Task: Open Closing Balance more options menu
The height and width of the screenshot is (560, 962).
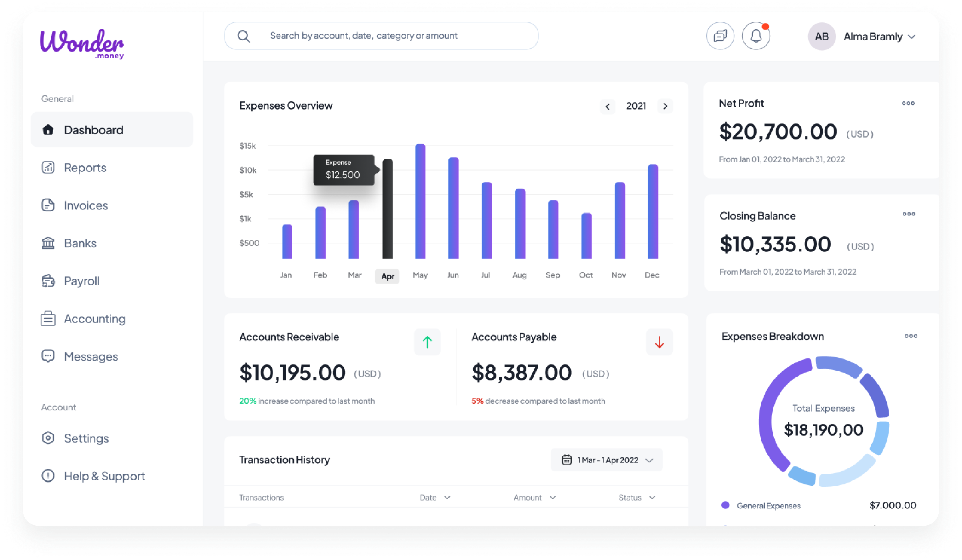Action: tap(909, 214)
